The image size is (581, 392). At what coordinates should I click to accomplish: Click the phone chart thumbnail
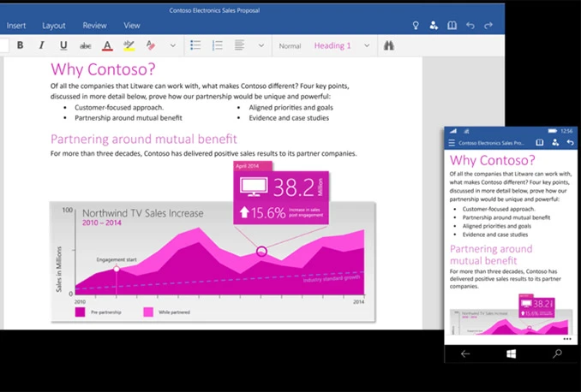click(512, 314)
